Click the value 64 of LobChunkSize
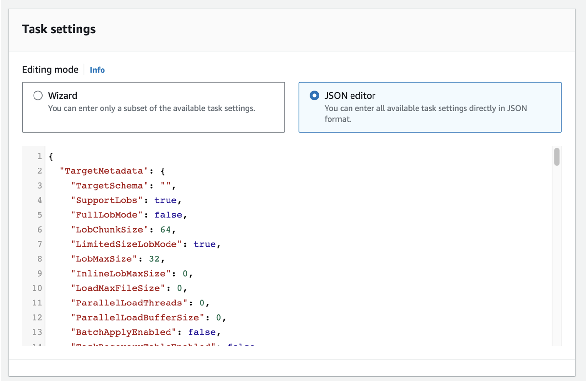This screenshot has height=381, width=588. coord(166,230)
